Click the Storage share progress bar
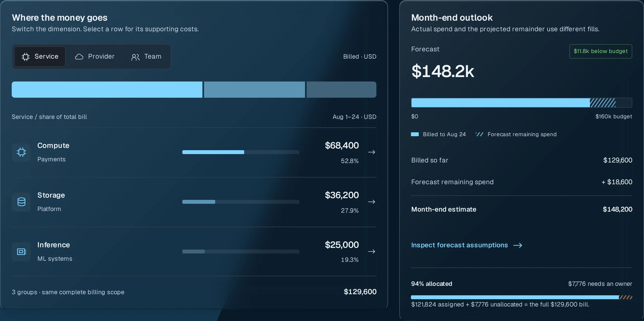644x321 pixels. click(241, 202)
